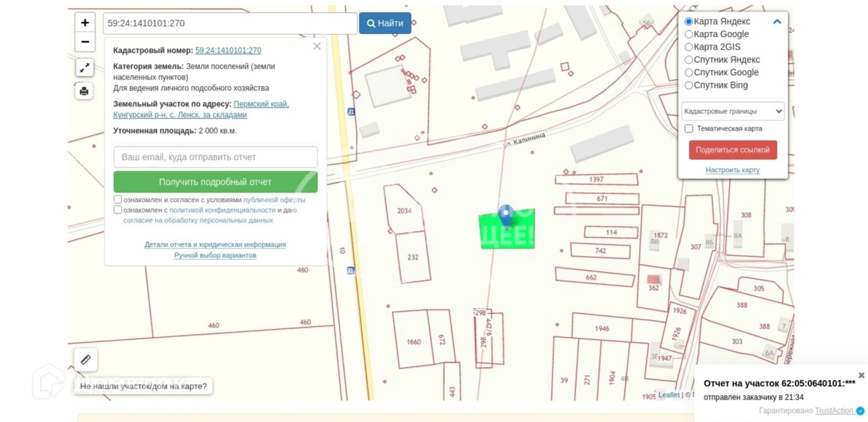
Task: Click the cadastral number search field
Action: pos(230,23)
